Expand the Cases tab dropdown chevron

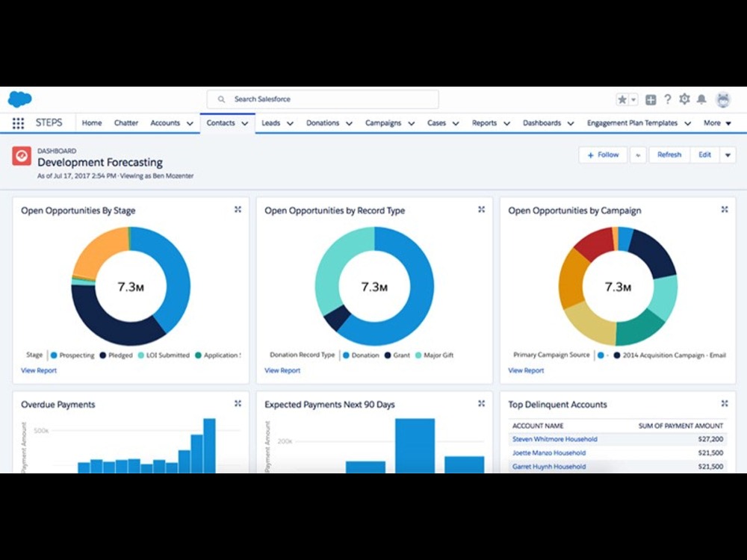point(456,123)
